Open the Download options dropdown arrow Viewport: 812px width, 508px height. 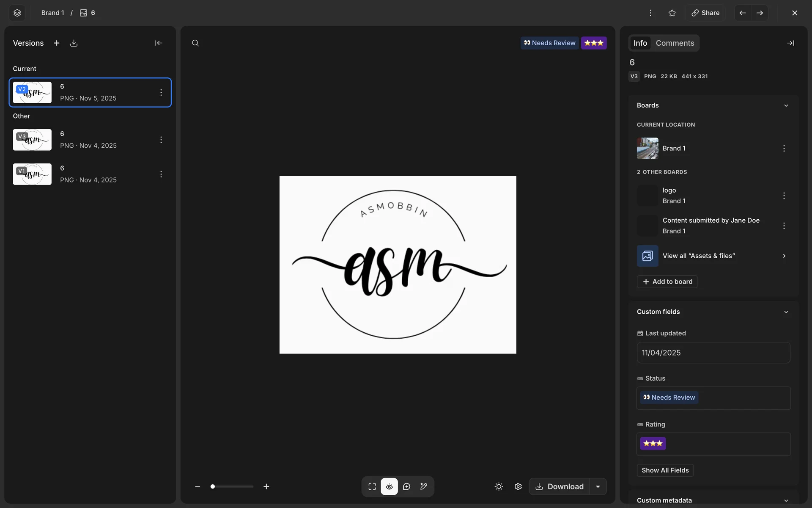598,486
